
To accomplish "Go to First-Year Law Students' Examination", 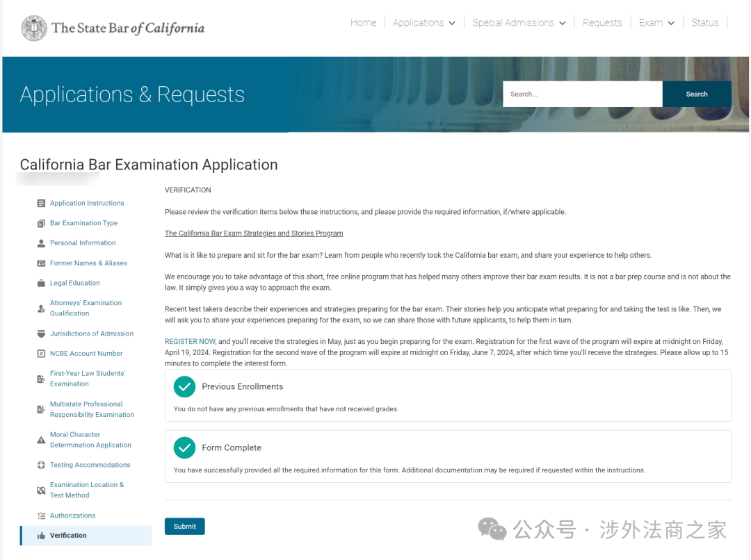I will [87, 379].
